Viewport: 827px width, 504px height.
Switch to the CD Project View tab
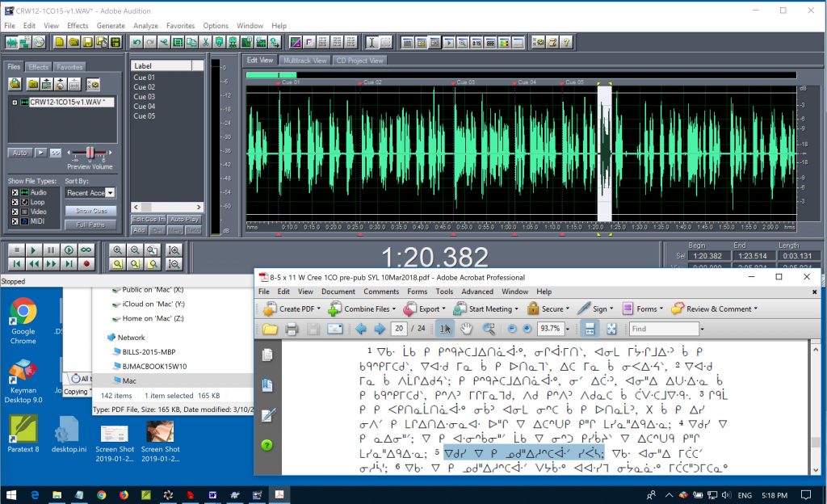point(359,61)
